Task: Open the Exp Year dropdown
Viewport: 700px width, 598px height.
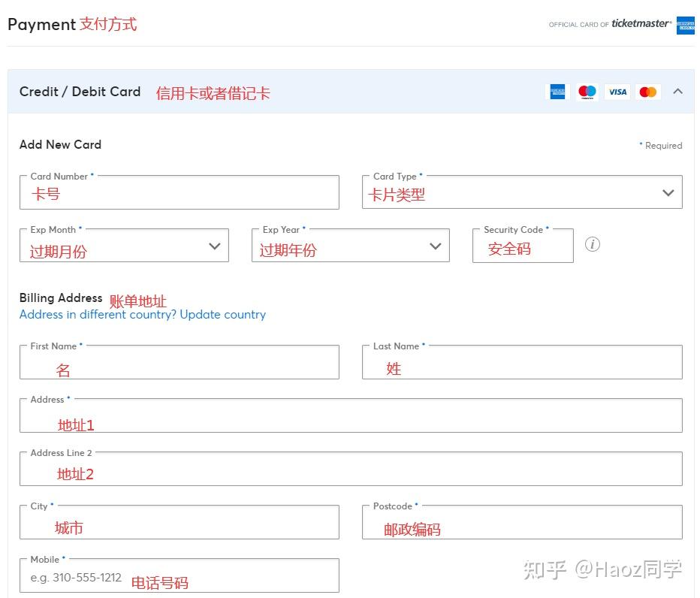Action: point(435,245)
